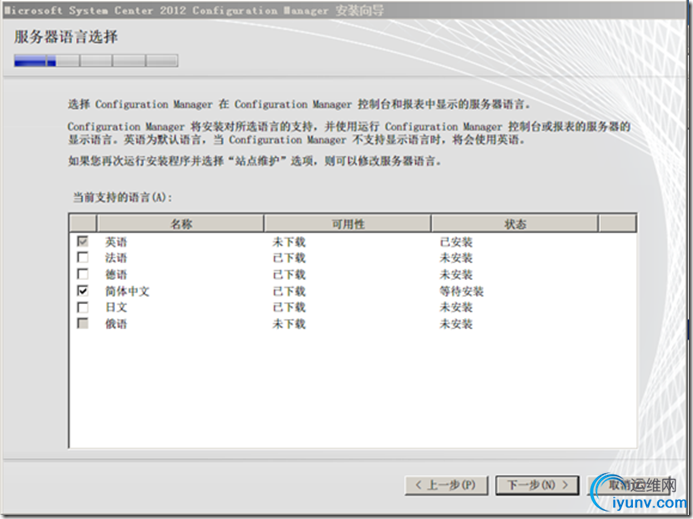This screenshot has height=519, width=693.
Task: Check the 德语 language checkbox
Action: coord(83,274)
